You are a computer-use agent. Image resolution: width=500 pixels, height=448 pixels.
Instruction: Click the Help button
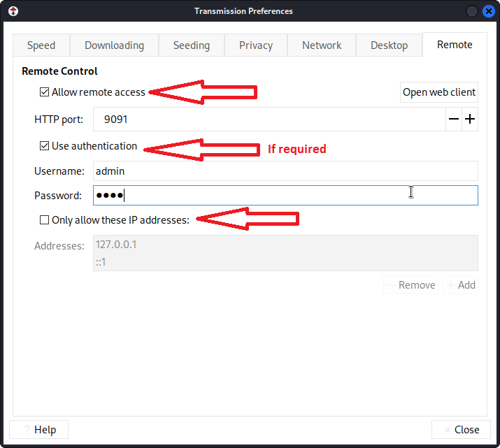click(x=39, y=430)
